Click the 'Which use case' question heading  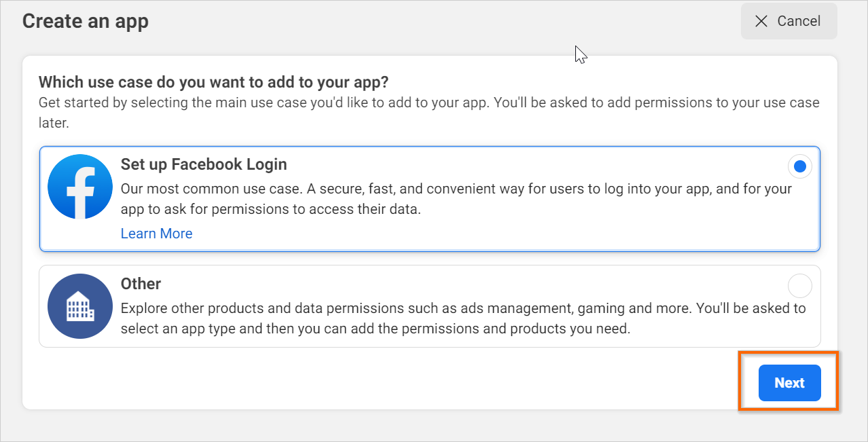coord(213,83)
